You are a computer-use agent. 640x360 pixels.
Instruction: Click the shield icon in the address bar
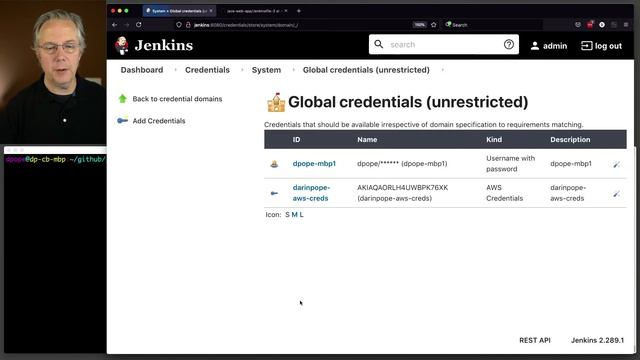point(179,25)
